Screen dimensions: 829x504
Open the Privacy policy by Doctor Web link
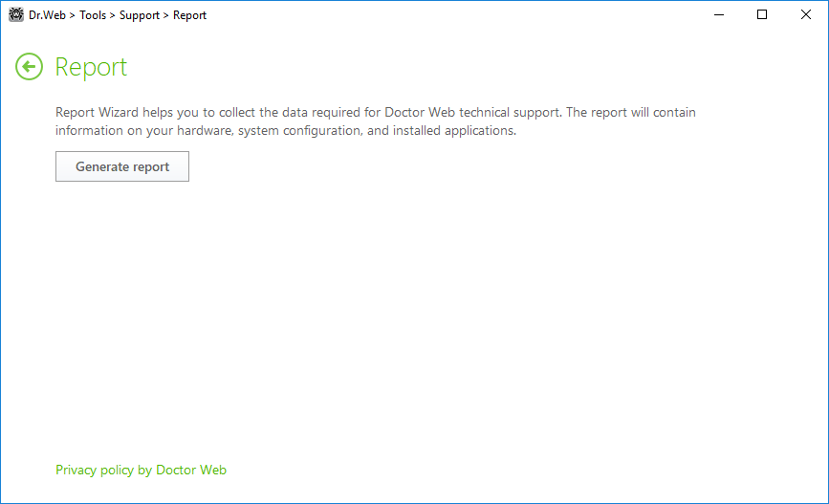tap(142, 470)
